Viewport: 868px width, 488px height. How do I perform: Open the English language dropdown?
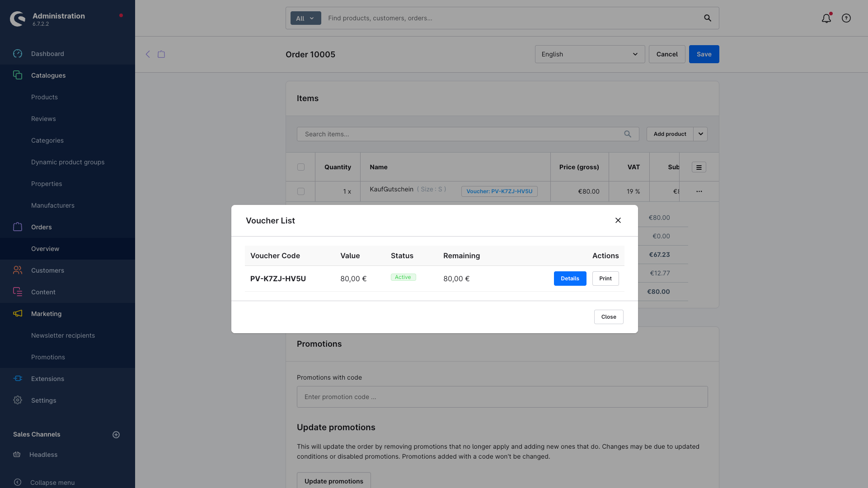(590, 54)
